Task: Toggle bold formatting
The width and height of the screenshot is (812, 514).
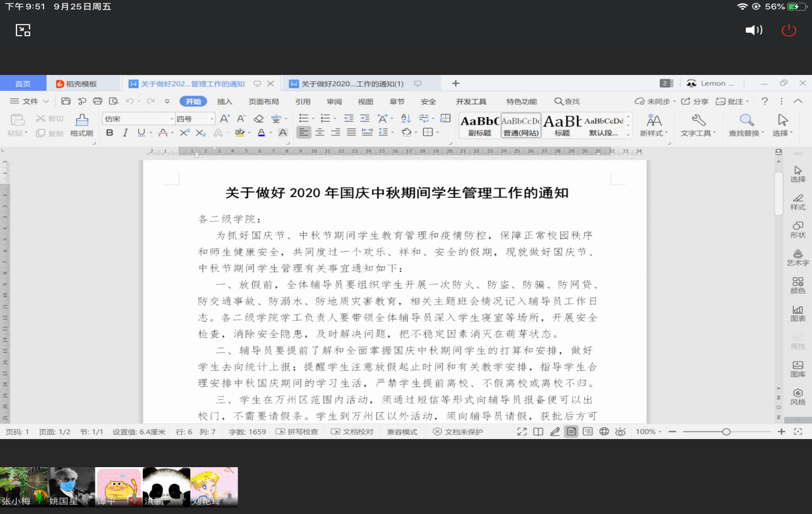Action: click(109, 133)
